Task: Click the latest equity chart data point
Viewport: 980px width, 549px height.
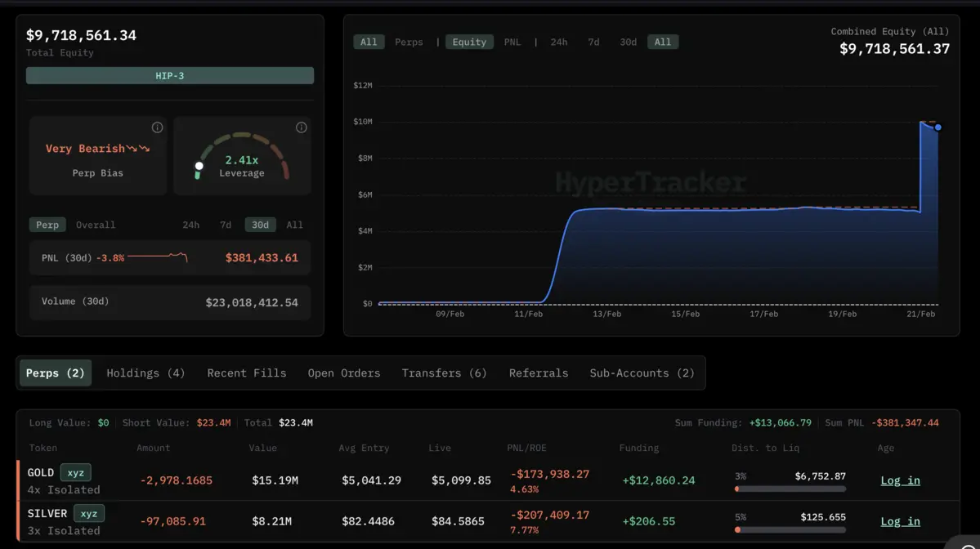Action: click(x=937, y=127)
